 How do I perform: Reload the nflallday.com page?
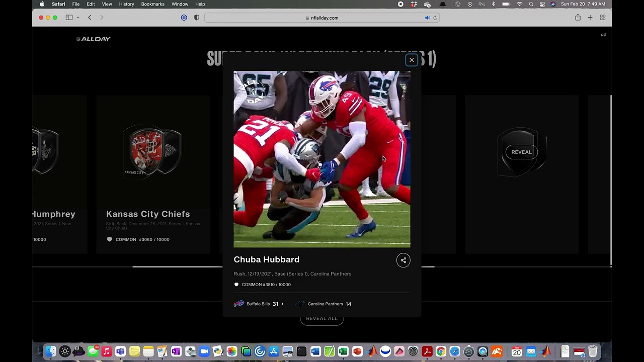pyautogui.click(x=435, y=18)
